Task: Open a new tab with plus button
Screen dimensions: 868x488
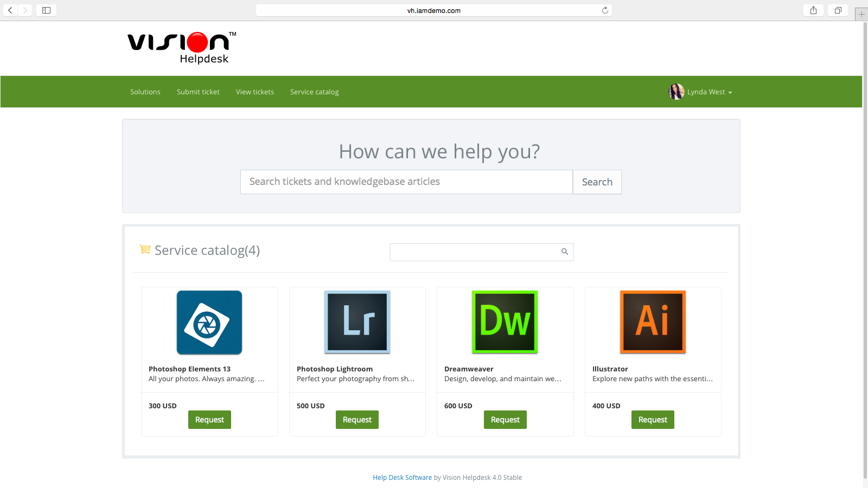Action: tap(861, 14)
